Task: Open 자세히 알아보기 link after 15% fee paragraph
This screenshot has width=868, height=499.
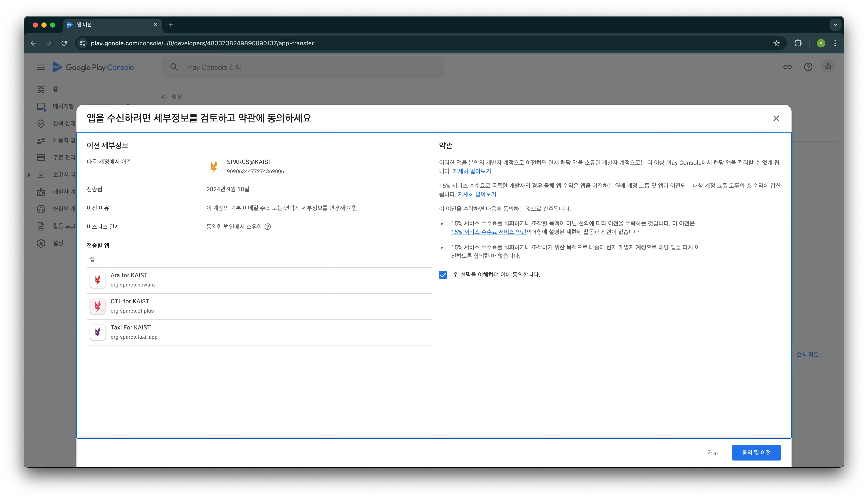Action: 477,194
